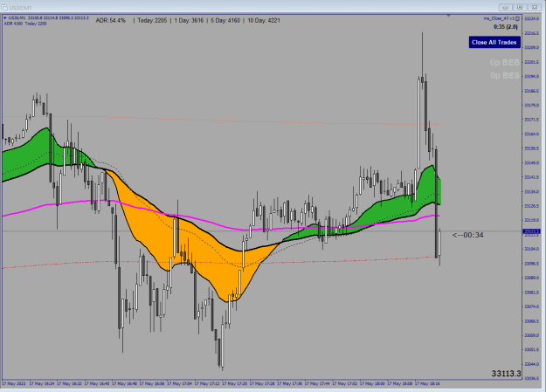Screen dimensions: 546x392
Task: Click the 1 Day:3616 value
Action: (x=189, y=21)
